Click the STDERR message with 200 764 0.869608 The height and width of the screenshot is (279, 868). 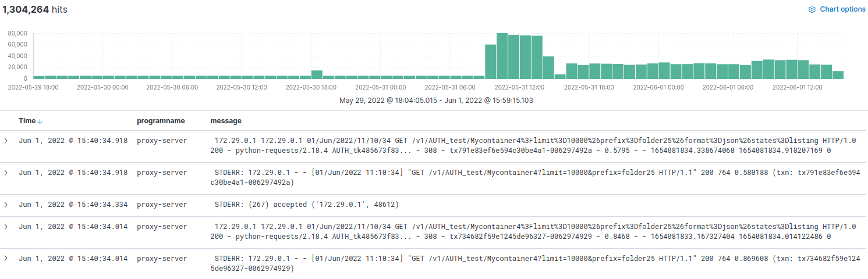pyautogui.click(x=536, y=263)
